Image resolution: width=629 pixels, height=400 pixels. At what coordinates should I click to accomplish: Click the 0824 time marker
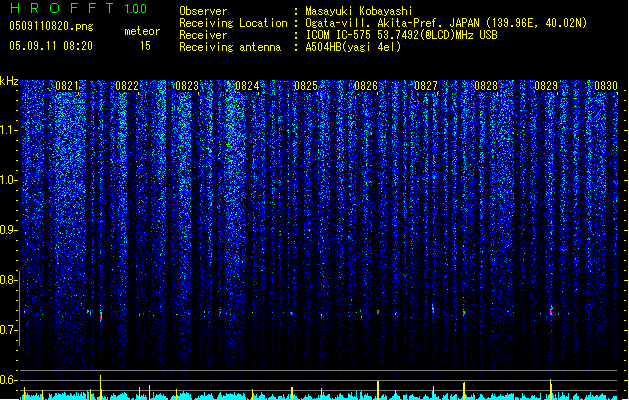247,86
